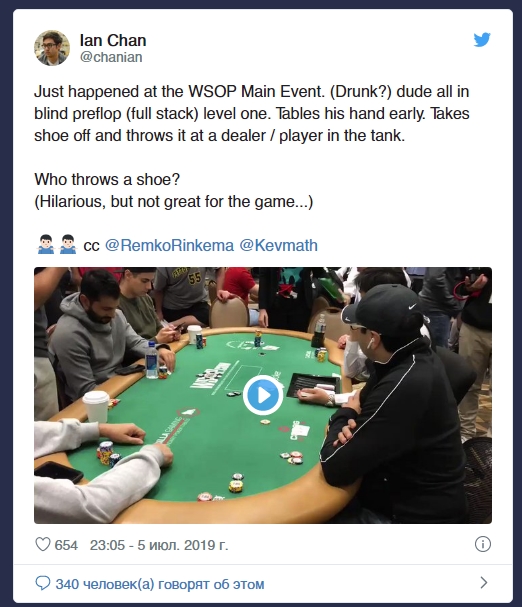The width and height of the screenshot is (522, 607).
Task: Click the second man emoji before cc
Action: (x=68, y=244)
